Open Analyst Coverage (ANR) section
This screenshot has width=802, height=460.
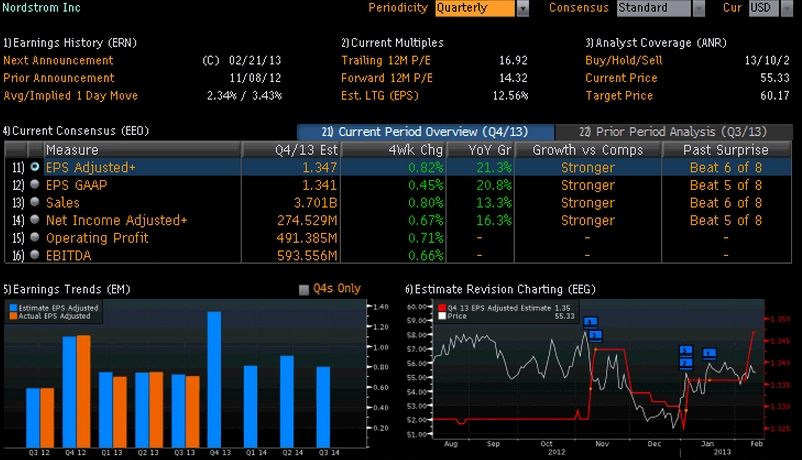pos(656,43)
